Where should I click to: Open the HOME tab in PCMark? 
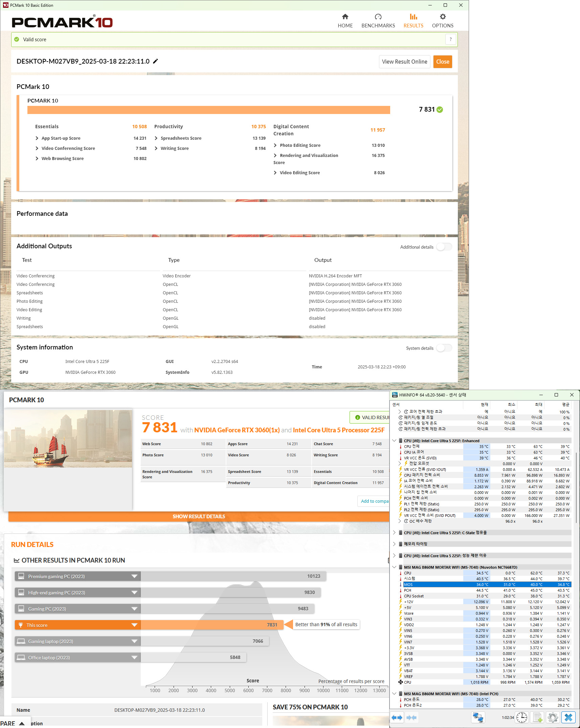click(x=345, y=21)
